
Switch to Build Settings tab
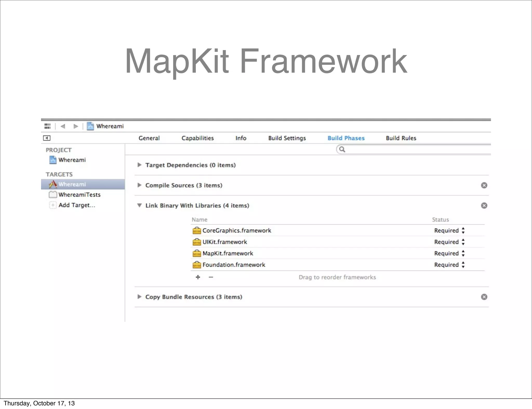click(287, 138)
